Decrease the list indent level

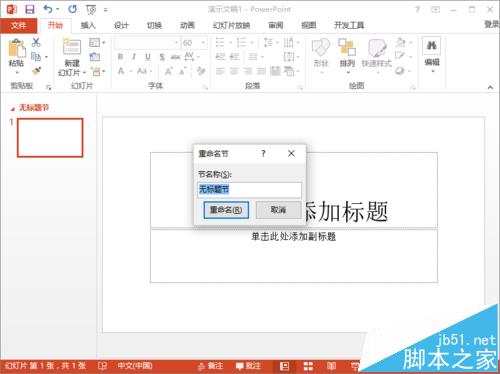[x=220, y=57]
